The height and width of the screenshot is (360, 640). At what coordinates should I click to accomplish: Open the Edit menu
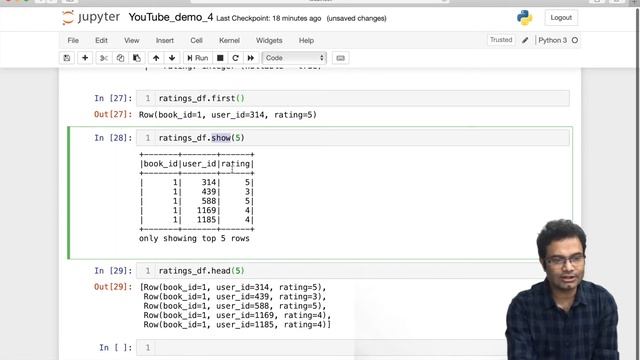[101, 40]
